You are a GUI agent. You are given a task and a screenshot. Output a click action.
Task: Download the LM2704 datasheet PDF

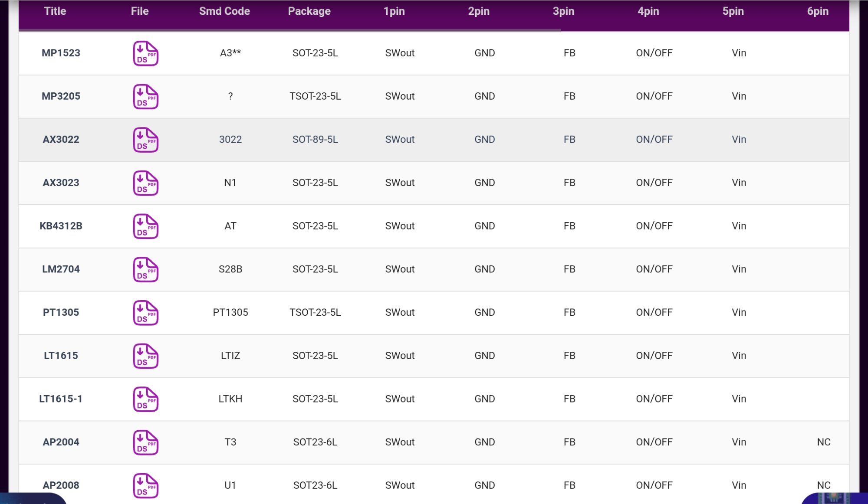tap(145, 269)
